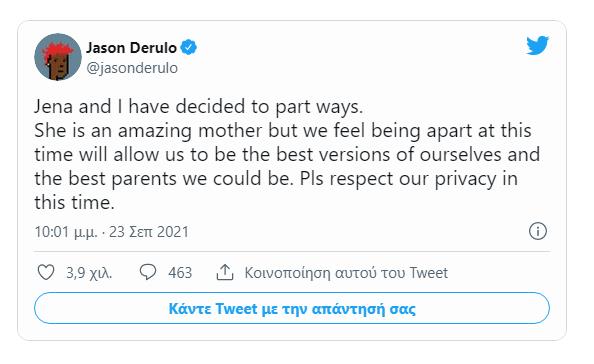This screenshot has height=364, width=594.
Task: Select Κοινοποίηση αυτού του Tweet
Action: 346,273
